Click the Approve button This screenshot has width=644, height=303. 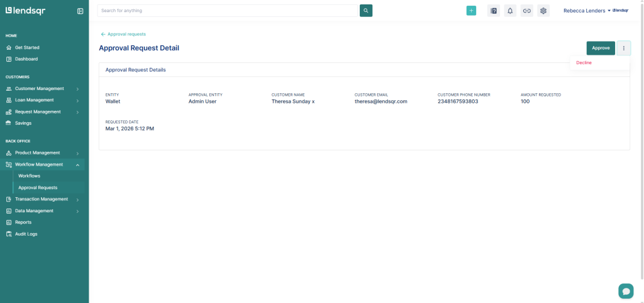[x=601, y=48]
